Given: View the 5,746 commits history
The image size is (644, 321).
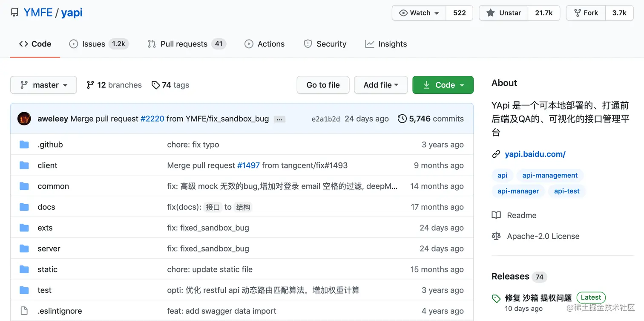Looking at the screenshot, I should click(431, 119).
